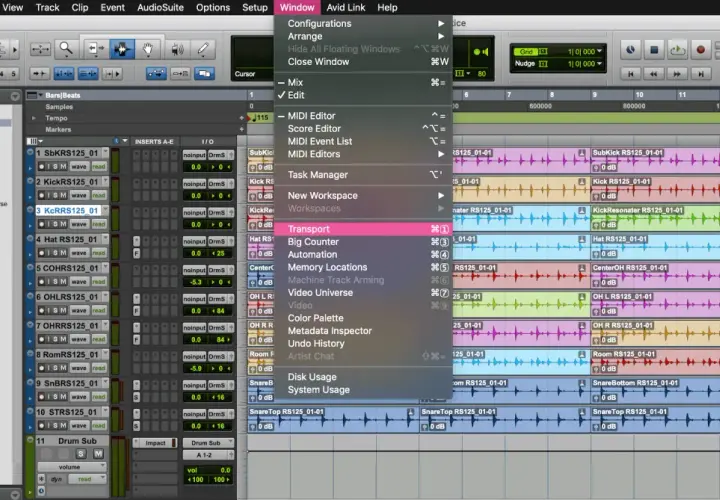Click the Rewind transport button
720x500 pixels.
(x=654, y=73)
